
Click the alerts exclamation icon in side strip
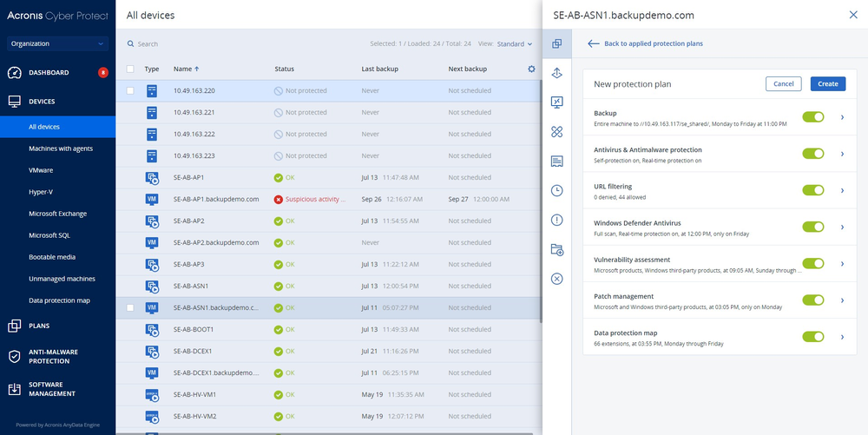tap(557, 220)
